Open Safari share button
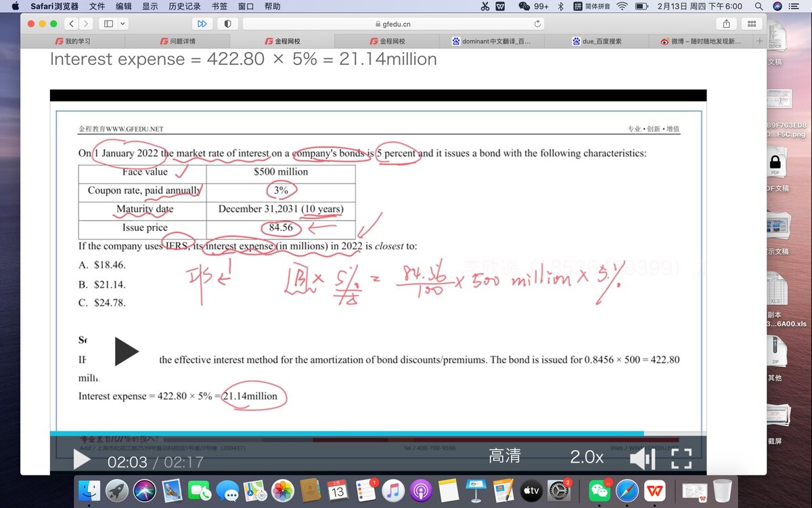812x508 pixels. 727,24
